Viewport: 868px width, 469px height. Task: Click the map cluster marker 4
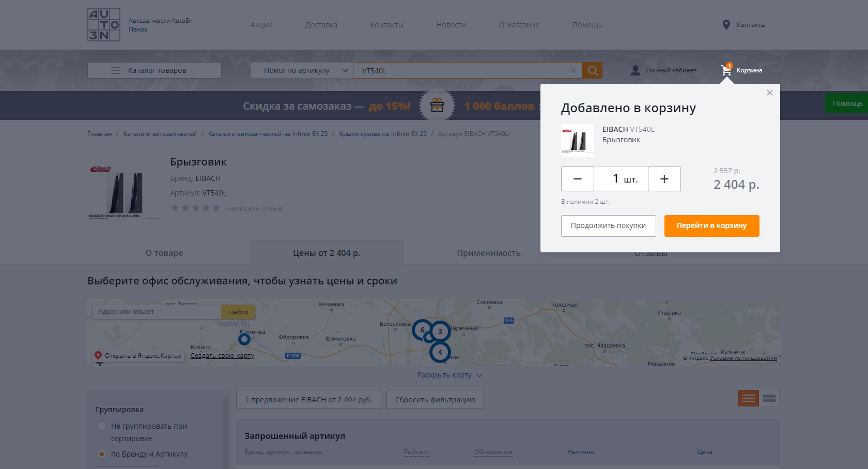coord(440,352)
